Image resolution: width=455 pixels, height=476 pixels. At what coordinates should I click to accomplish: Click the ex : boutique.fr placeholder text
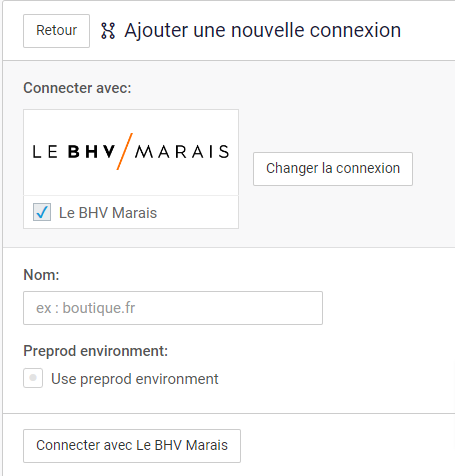tap(86, 308)
